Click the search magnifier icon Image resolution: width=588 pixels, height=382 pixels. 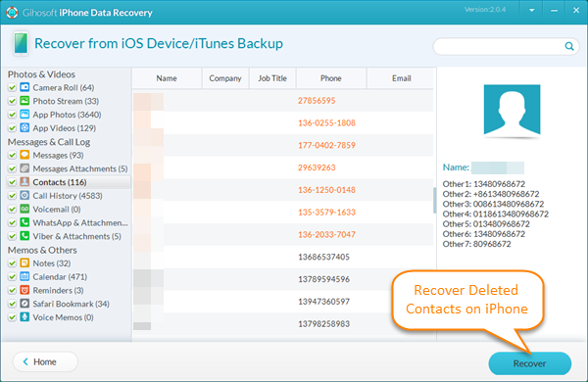pyautogui.click(x=569, y=46)
